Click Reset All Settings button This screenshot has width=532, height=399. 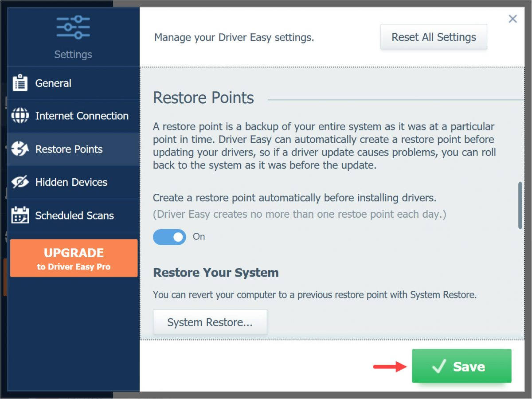(x=434, y=37)
